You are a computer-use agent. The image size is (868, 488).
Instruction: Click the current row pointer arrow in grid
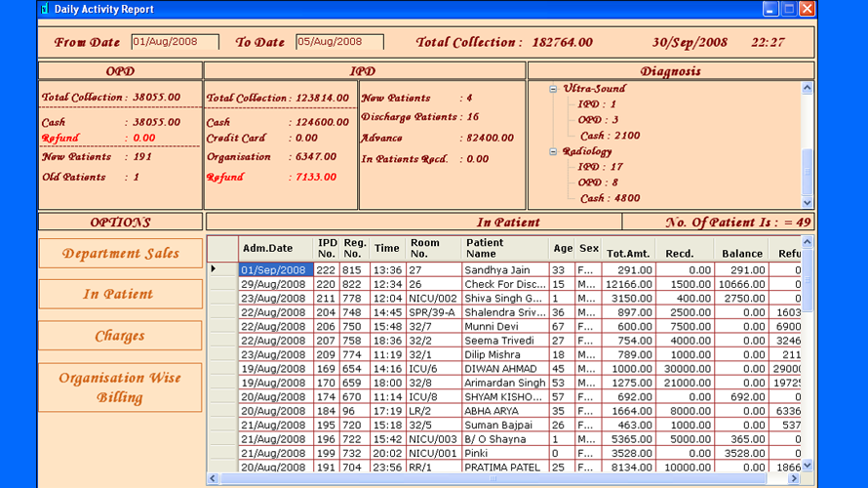pyautogui.click(x=215, y=269)
